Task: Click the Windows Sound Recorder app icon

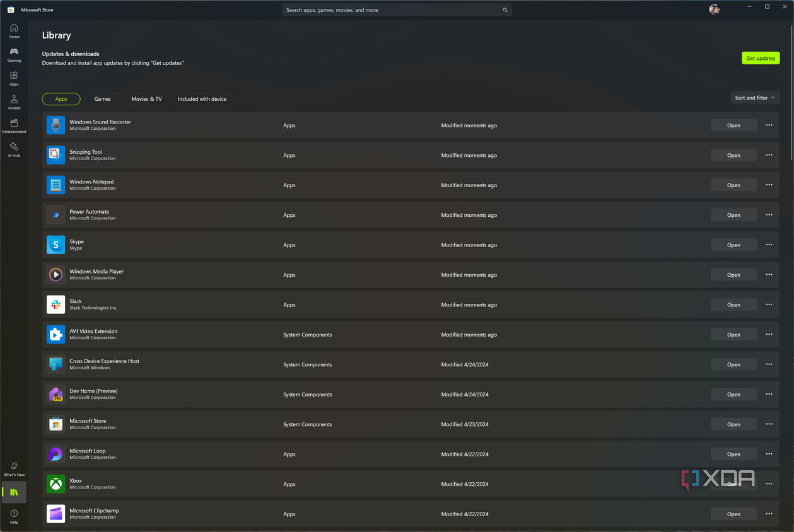Action: pyautogui.click(x=55, y=125)
